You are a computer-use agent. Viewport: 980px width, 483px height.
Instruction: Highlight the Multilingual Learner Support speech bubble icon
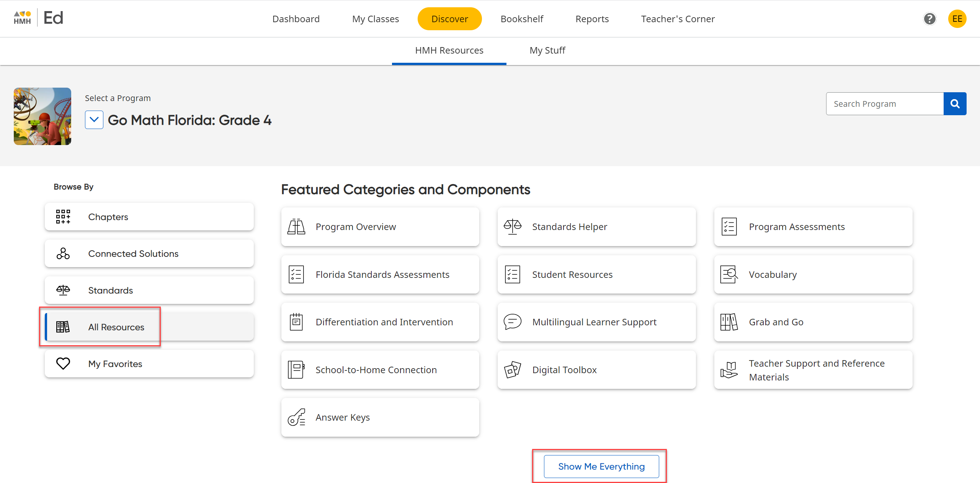512,322
